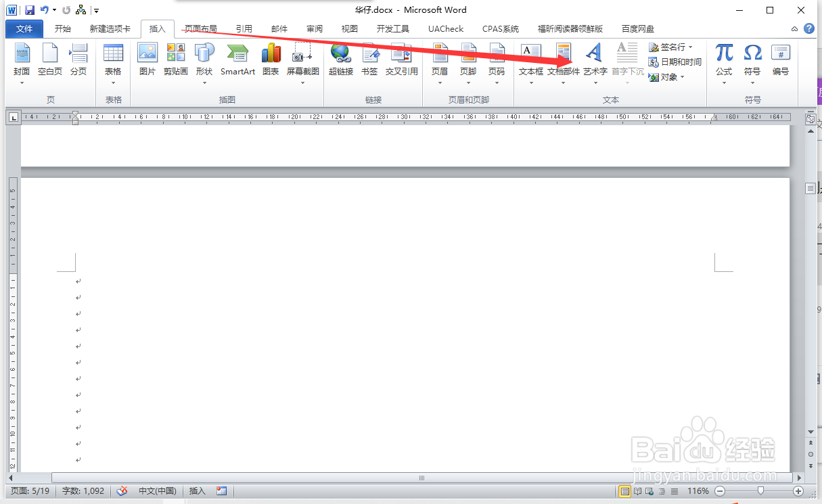Open the Shapes (形状) gallery
This screenshot has height=504, width=822.
pos(204,64)
